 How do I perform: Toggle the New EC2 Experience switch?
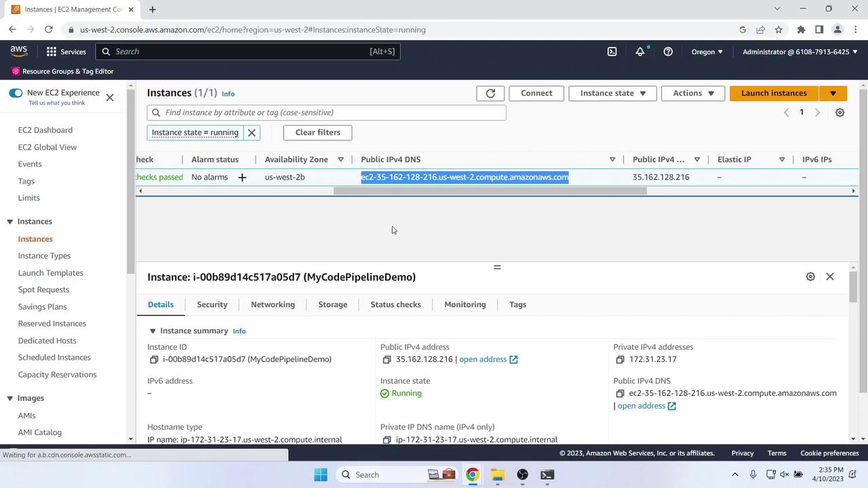pyautogui.click(x=16, y=93)
